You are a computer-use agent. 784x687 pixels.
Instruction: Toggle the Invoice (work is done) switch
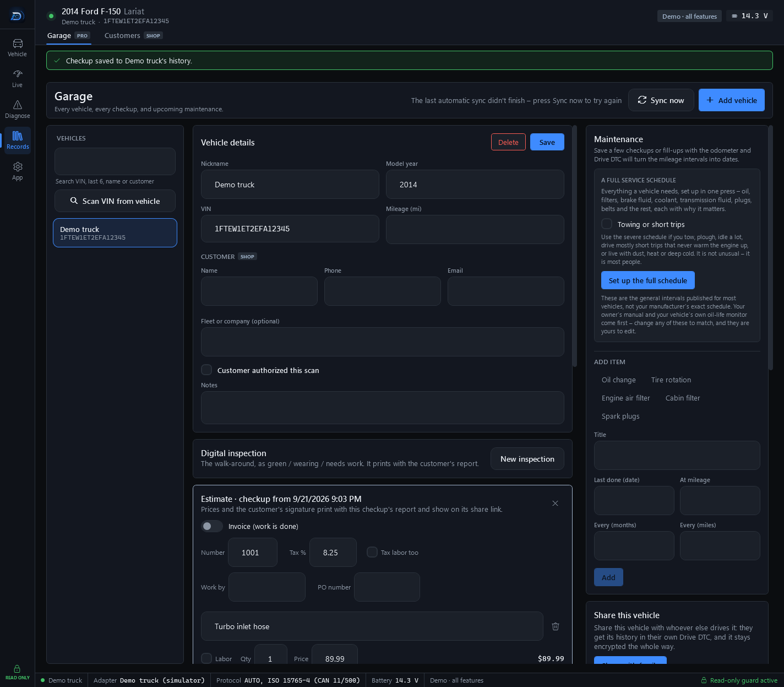212,526
